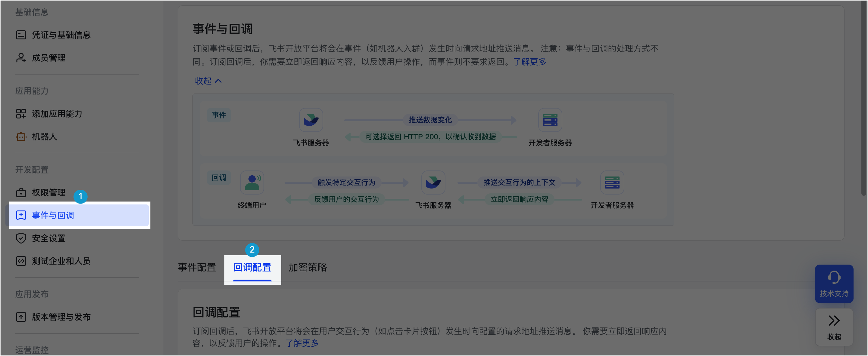Click the 安全设置 shield icon

coord(21,238)
